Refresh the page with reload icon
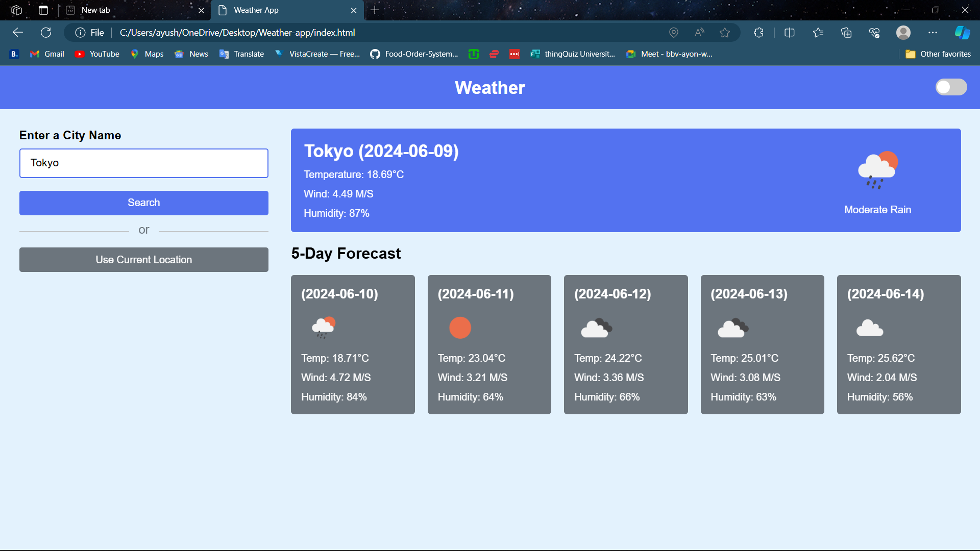980x551 pixels. pyautogui.click(x=46, y=33)
